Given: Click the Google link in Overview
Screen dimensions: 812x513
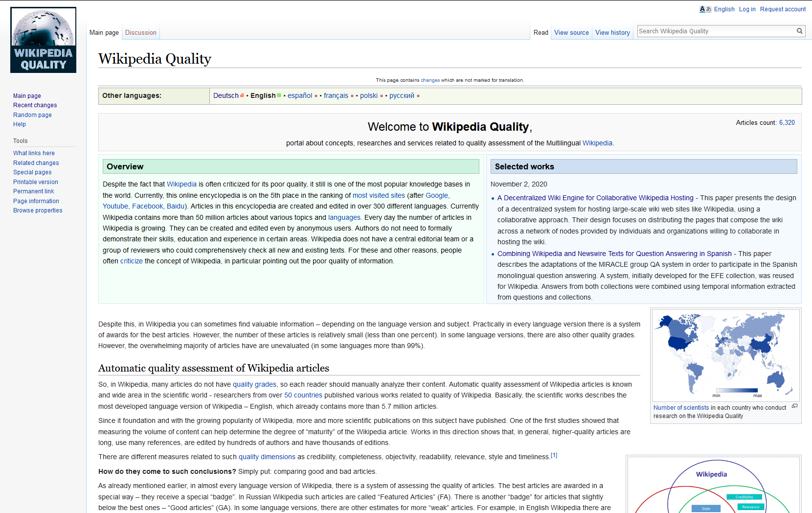Looking at the screenshot, I should 437,196.
